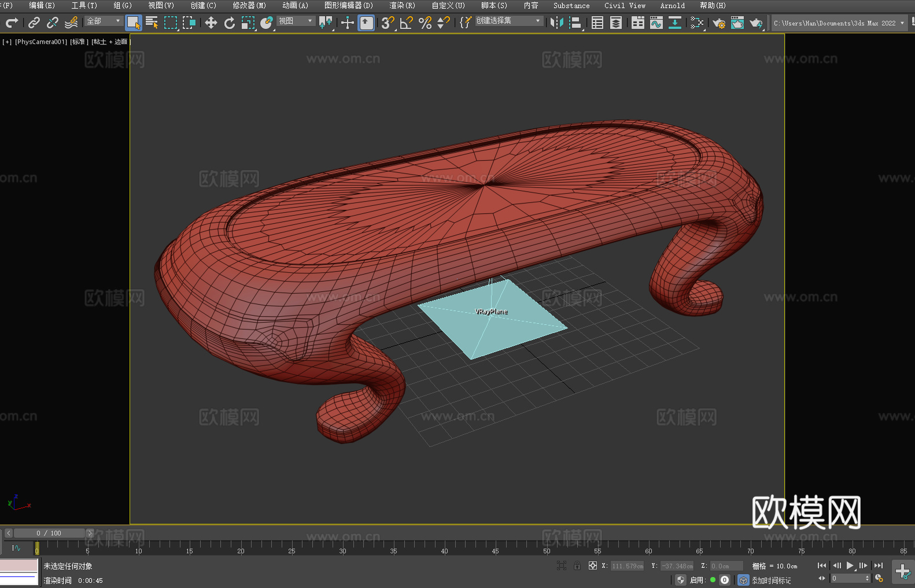This screenshot has width=915, height=588.
Task: Click the [标准] viewport shading label
Action: pos(79,42)
